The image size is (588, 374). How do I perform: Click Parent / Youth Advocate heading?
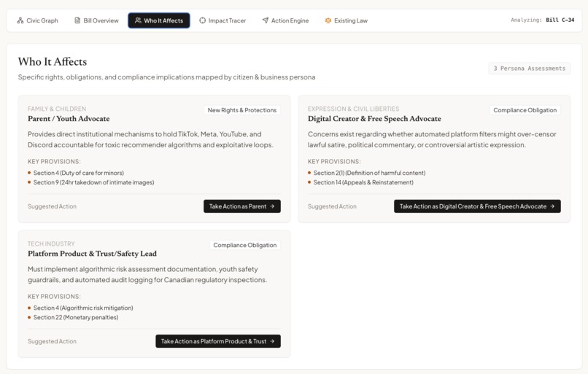69,119
